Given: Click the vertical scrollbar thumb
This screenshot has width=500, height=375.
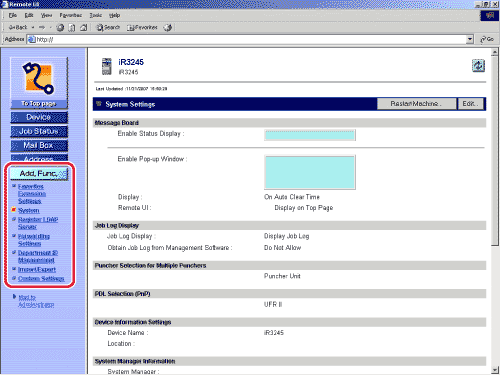Looking at the screenshot, I should (495, 151).
